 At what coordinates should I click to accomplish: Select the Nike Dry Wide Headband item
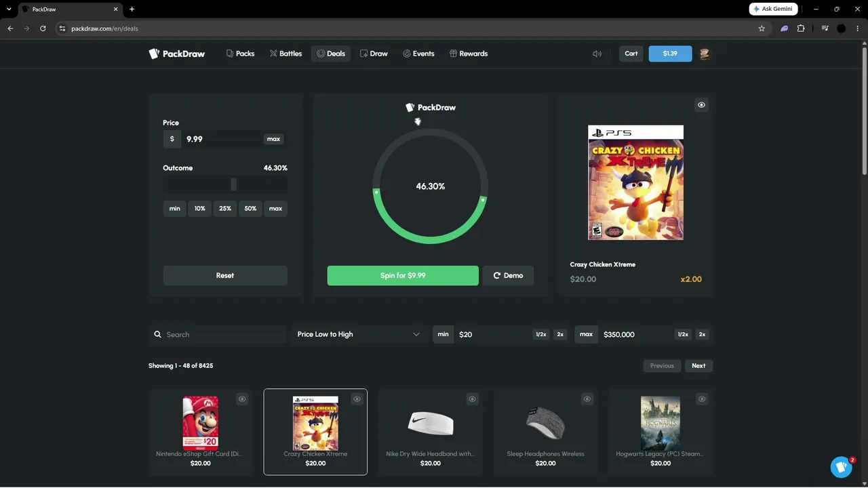pyautogui.click(x=431, y=432)
